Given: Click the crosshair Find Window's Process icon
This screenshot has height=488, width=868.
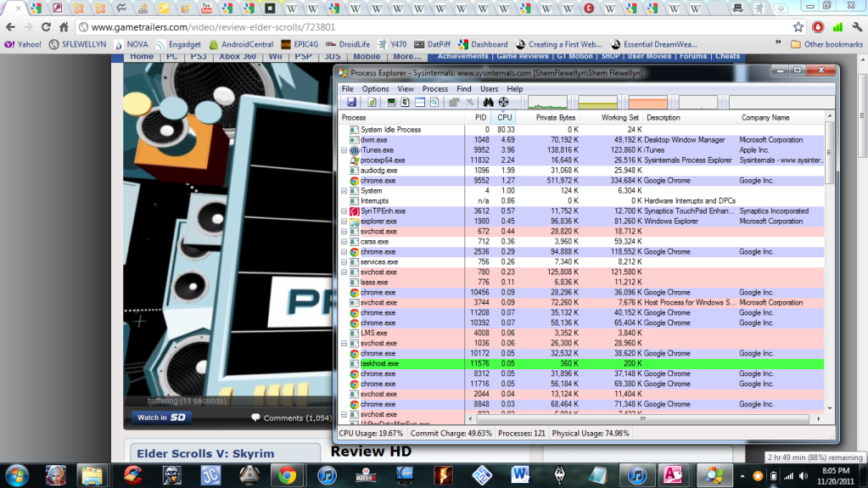Looking at the screenshot, I should [503, 103].
